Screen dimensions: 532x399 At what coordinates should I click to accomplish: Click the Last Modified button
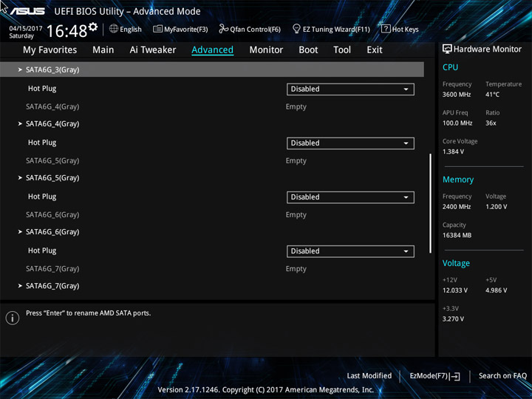tap(369, 376)
